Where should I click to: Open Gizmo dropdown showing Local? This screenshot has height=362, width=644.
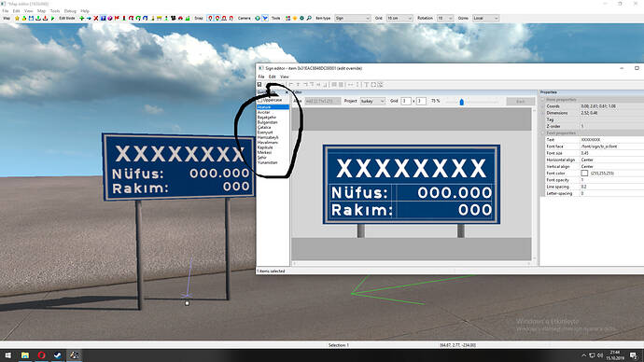(x=485, y=18)
